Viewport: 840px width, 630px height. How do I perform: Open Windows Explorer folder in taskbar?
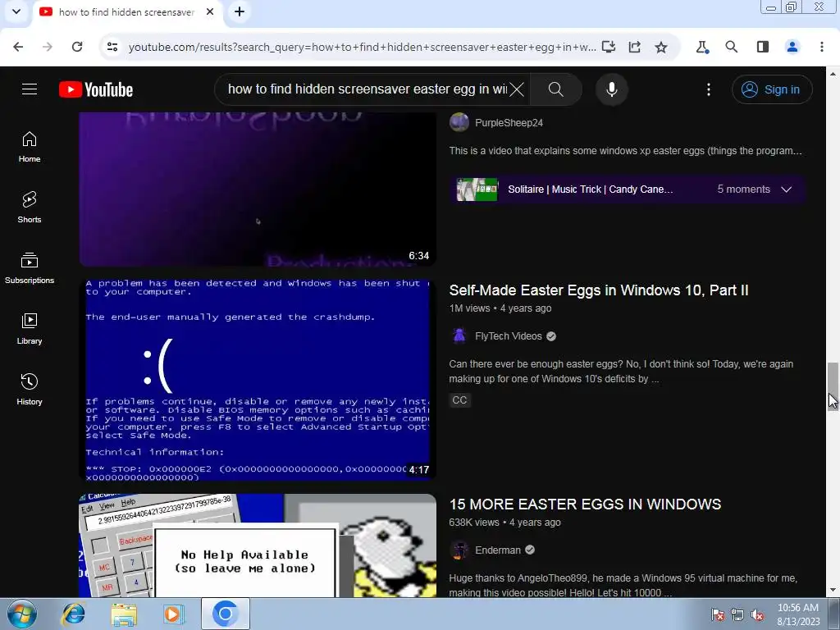coord(124,614)
